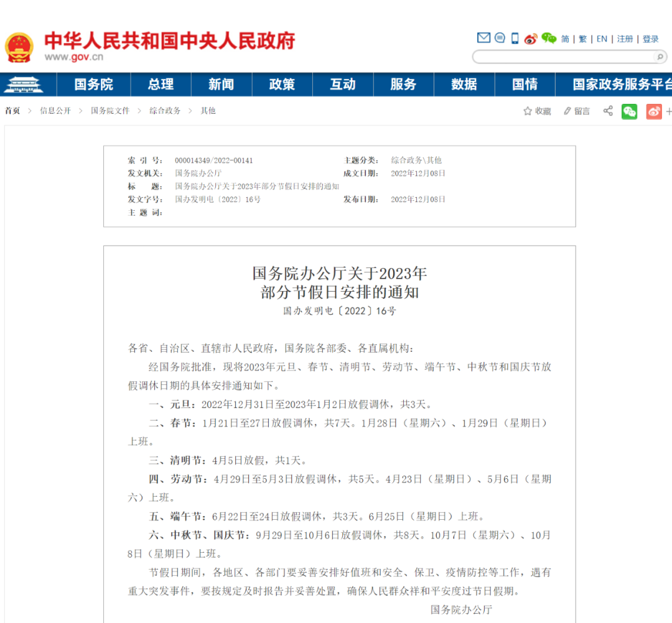Open the 国情 navigation tab
672x623 pixels.
click(x=525, y=85)
